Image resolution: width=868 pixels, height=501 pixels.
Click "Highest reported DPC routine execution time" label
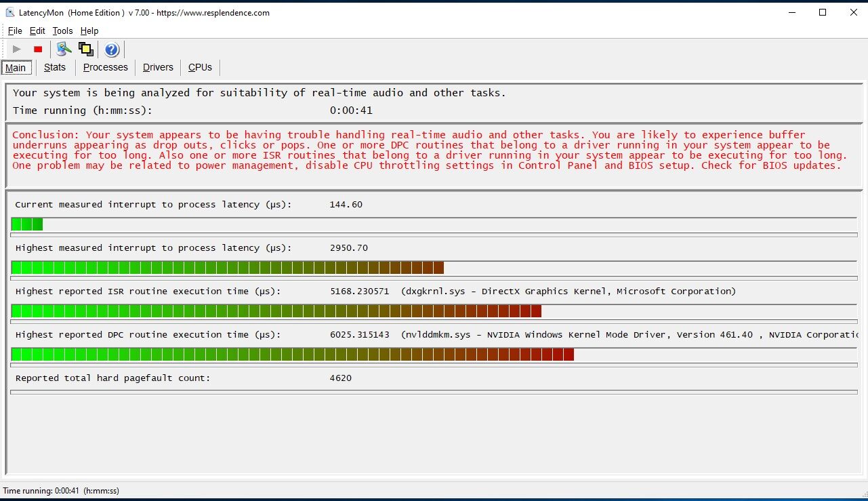(148, 334)
